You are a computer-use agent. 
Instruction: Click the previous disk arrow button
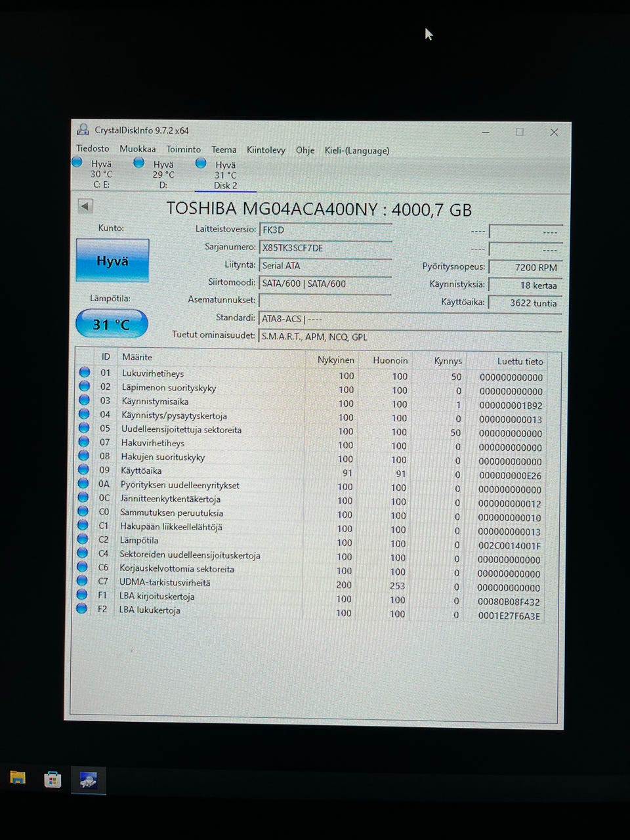point(85,206)
